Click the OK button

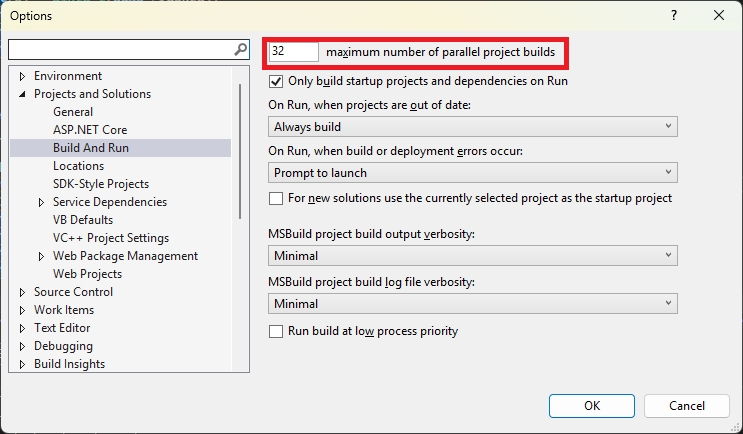[x=592, y=406]
